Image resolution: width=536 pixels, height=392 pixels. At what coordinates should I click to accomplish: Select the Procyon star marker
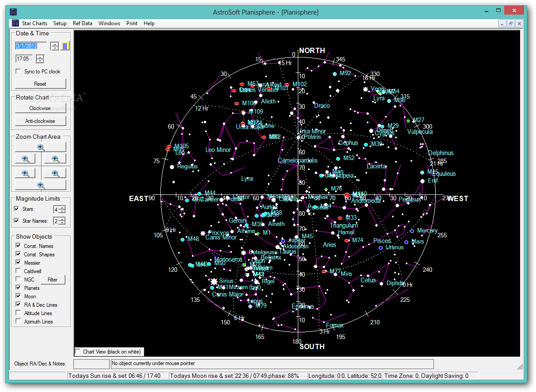coord(203,233)
